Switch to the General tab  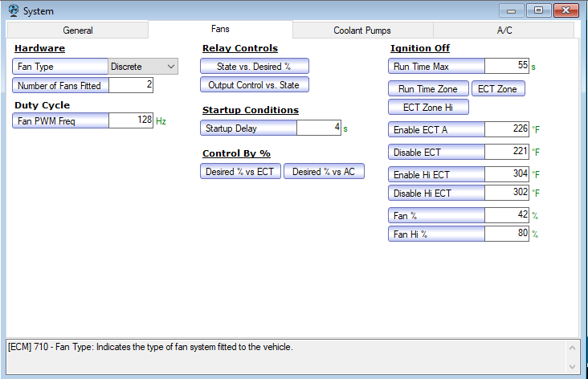pos(78,30)
